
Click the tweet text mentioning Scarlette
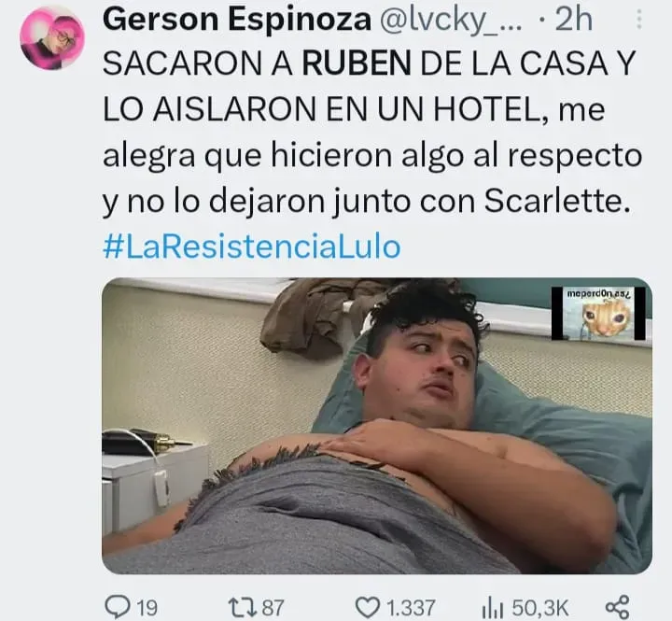pos(371,133)
